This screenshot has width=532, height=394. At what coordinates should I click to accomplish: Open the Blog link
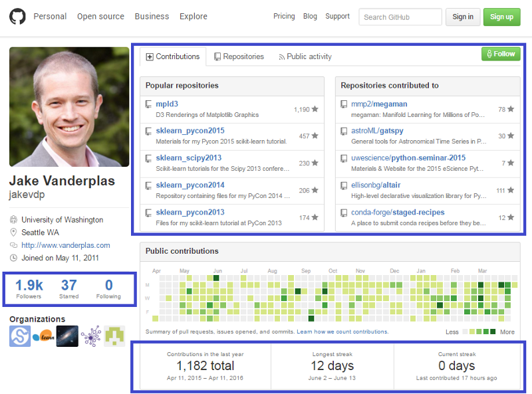[x=310, y=16]
